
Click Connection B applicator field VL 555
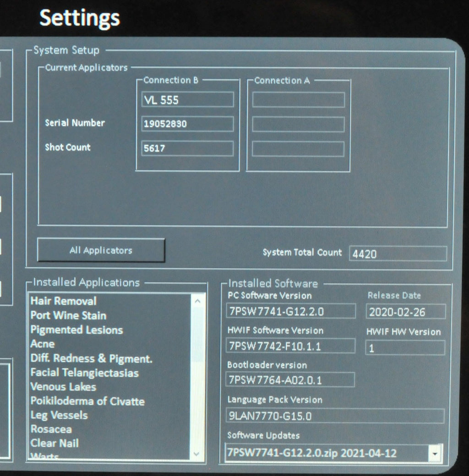click(x=187, y=100)
